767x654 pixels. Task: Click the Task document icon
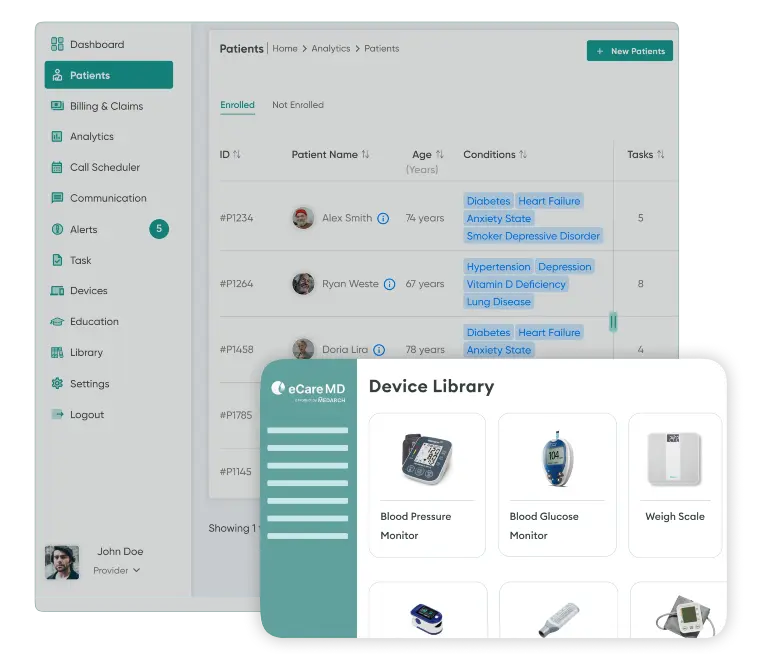(57, 260)
